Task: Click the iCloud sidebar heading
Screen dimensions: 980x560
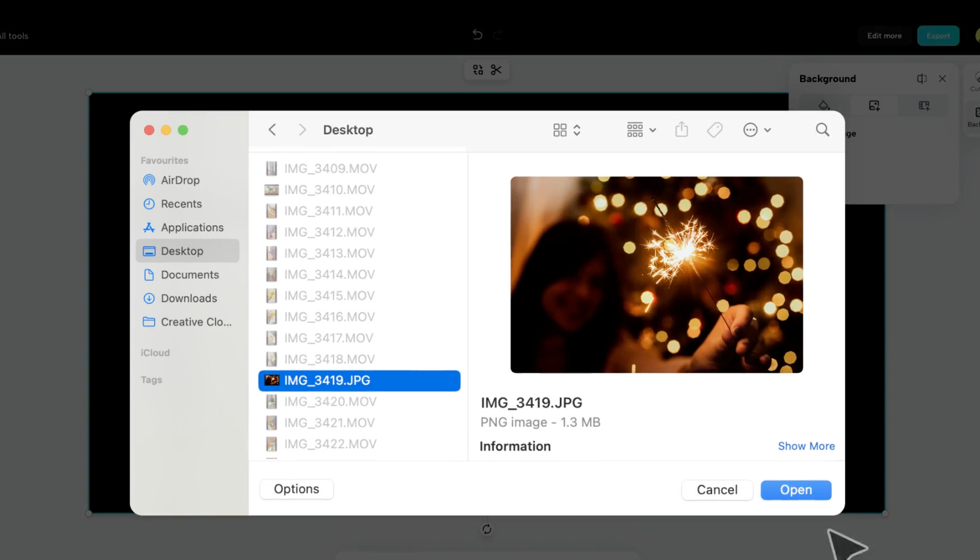Action: coord(155,353)
